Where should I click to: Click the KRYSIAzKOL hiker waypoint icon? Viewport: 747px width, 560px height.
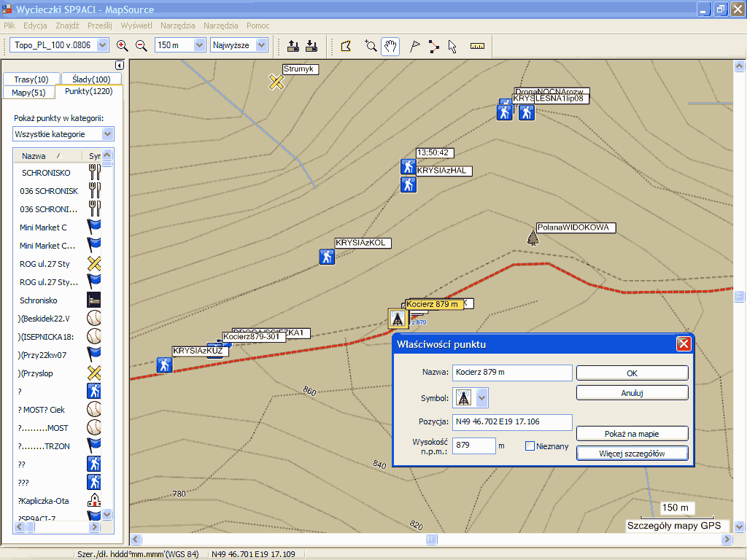coord(327,257)
